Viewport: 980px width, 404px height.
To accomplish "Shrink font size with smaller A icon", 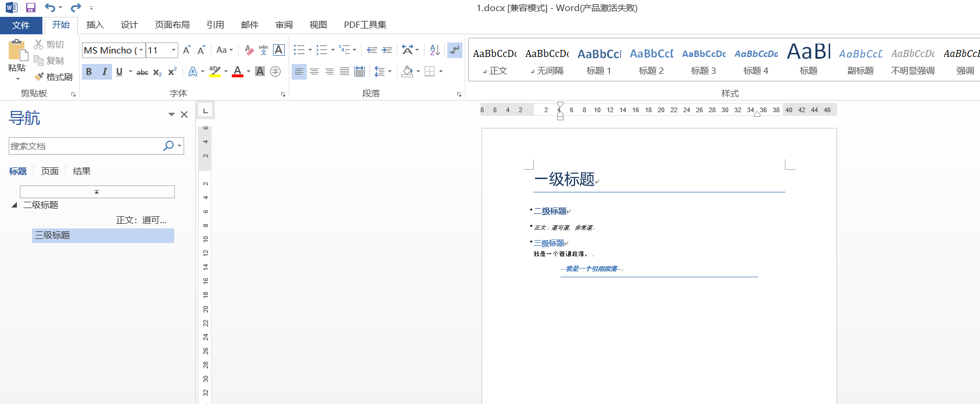I will tap(201, 50).
